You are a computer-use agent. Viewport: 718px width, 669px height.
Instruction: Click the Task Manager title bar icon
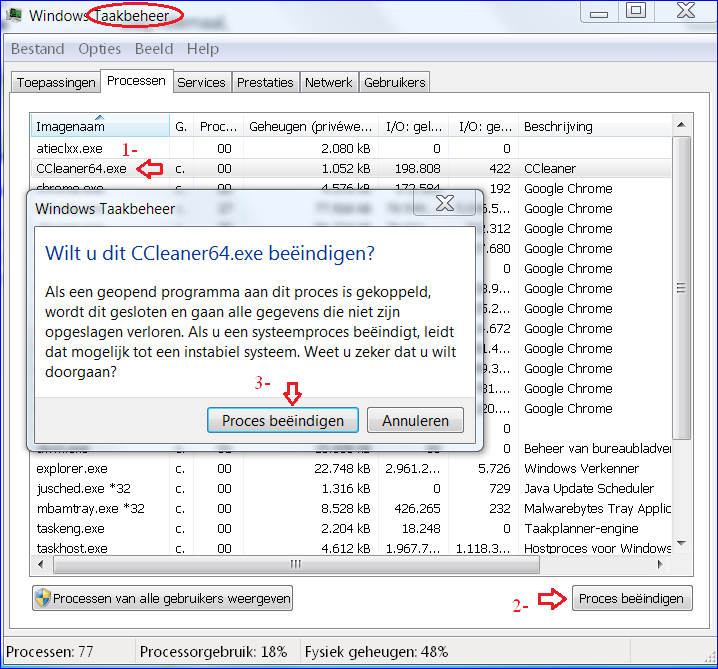(14, 15)
